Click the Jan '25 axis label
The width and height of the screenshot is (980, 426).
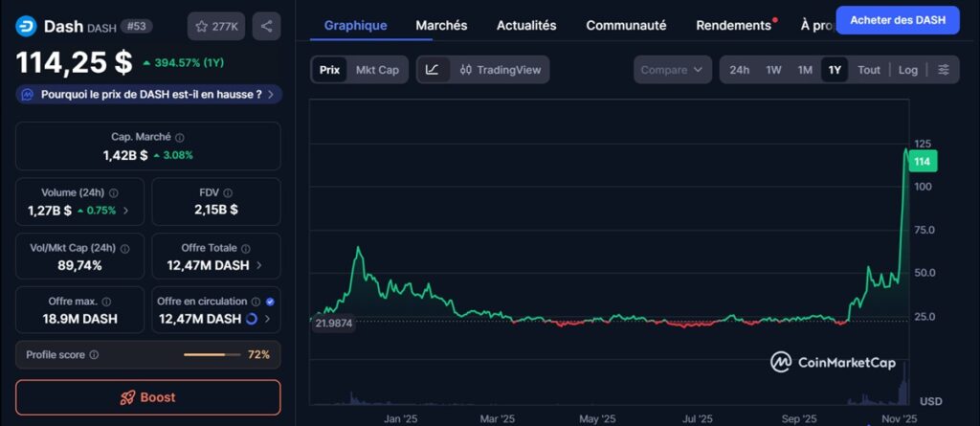[x=401, y=418]
